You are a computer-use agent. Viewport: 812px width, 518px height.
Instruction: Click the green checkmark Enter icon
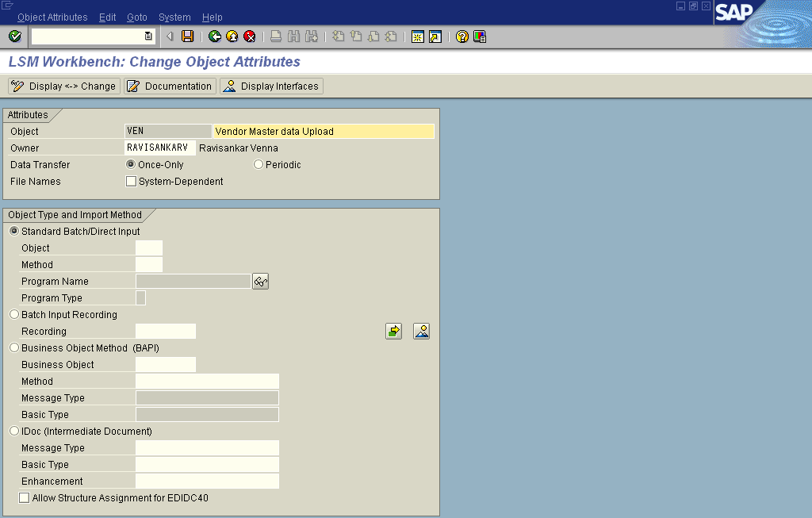pos(14,36)
